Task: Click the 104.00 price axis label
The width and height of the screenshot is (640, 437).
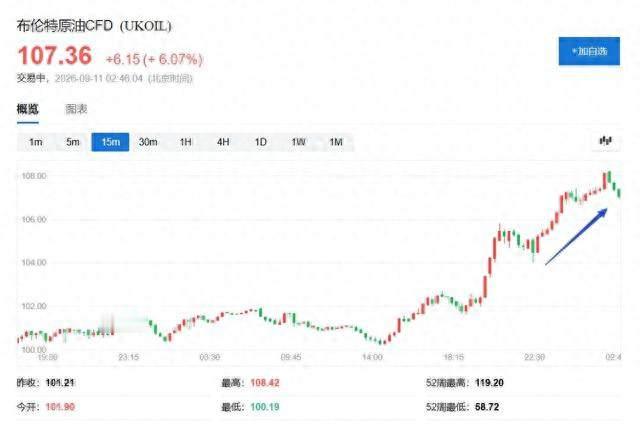Action: click(x=34, y=262)
